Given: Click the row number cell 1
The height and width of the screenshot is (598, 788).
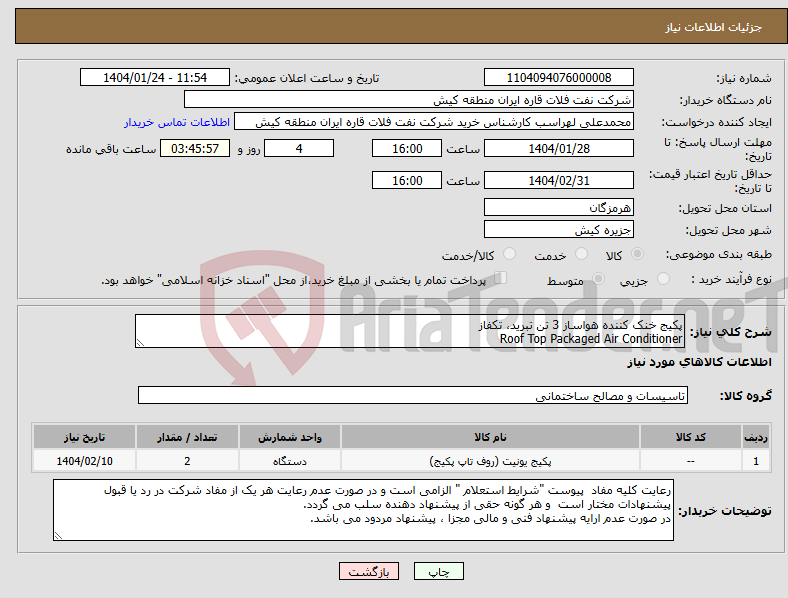Looking at the screenshot, I should click(756, 461).
